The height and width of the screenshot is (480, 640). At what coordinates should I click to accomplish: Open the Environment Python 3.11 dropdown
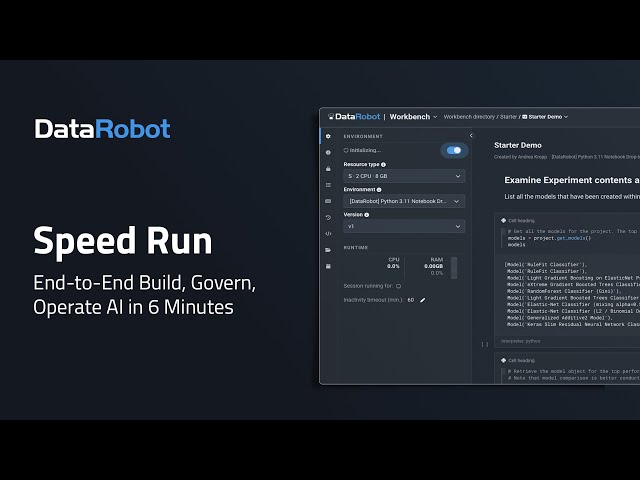[403, 201]
